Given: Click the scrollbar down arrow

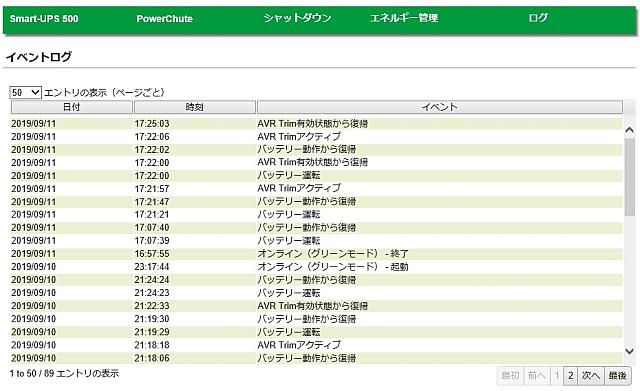Looking at the screenshot, I should click(x=629, y=351).
